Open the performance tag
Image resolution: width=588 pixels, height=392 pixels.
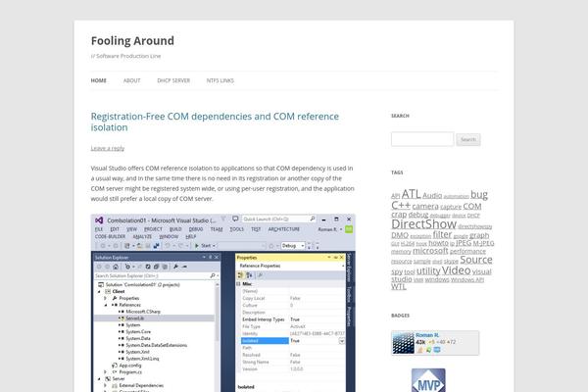[467, 251]
